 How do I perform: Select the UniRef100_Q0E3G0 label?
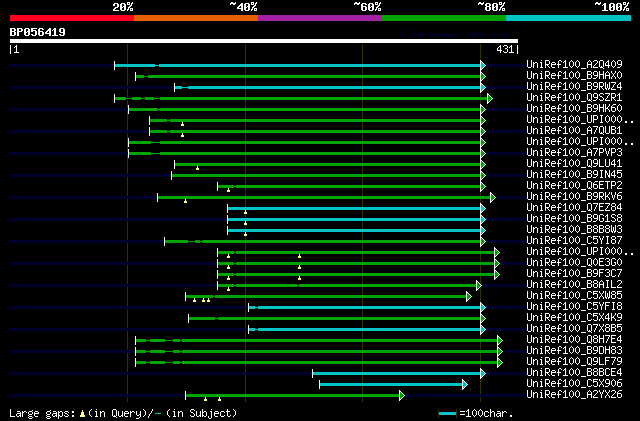point(574,262)
